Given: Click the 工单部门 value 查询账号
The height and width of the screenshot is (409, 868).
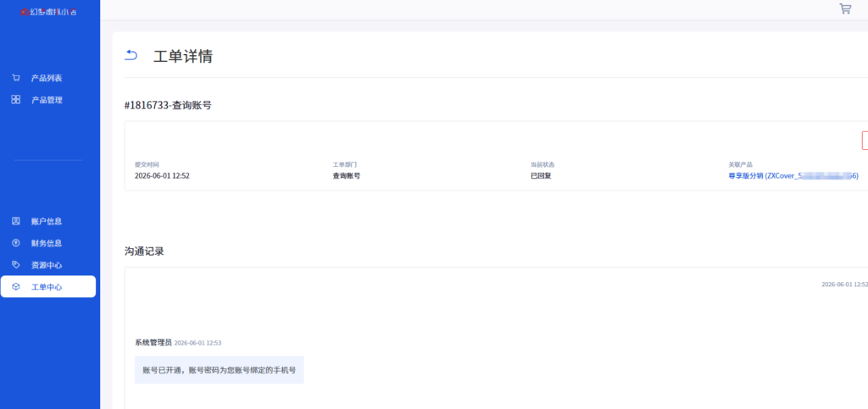Looking at the screenshot, I should 347,176.
